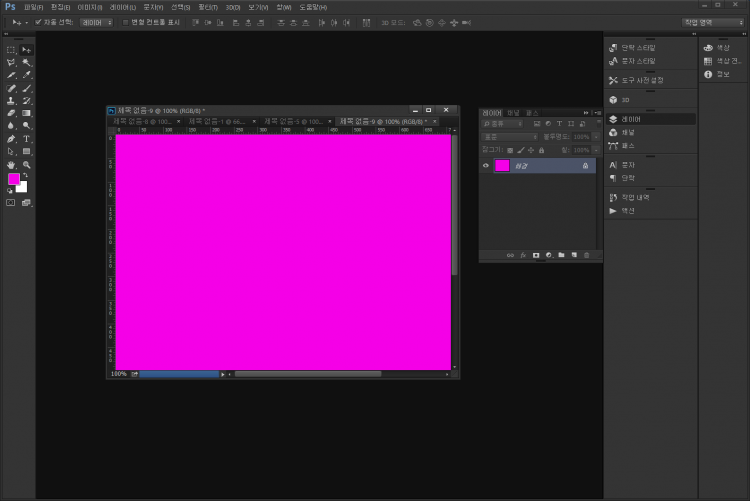Screen dimensions: 750x501
Task: Open the 레이어 auto-select target dropdown
Action: (95, 21)
